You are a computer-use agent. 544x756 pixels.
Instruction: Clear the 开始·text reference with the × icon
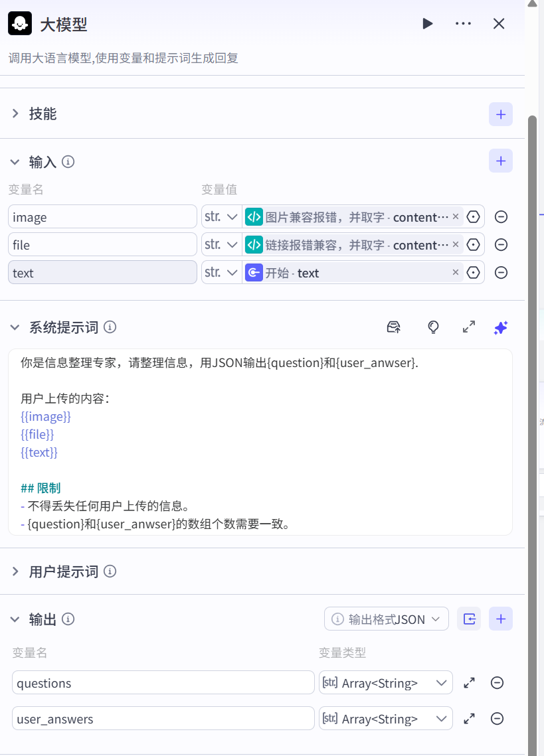pyautogui.click(x=455, y=273)
